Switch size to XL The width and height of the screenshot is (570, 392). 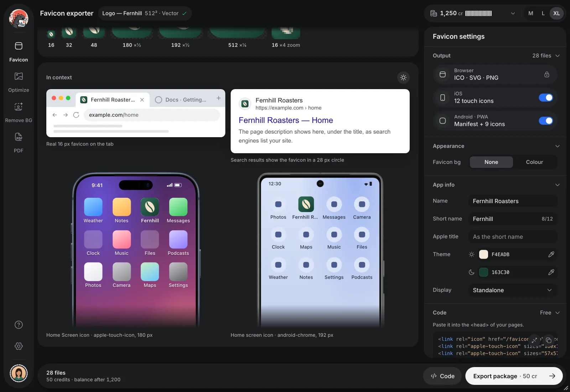pyautogui.click(x=556, y=13)
